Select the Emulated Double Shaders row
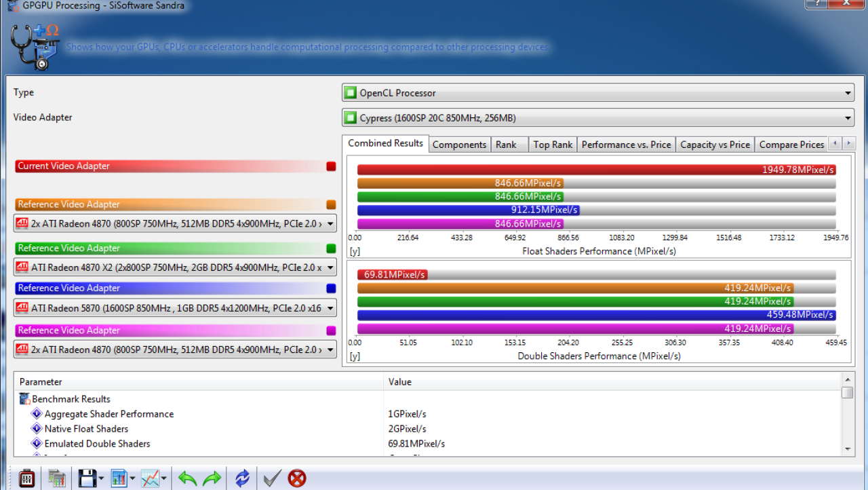Screen dimensions: 868x490 tap(427, 444)
